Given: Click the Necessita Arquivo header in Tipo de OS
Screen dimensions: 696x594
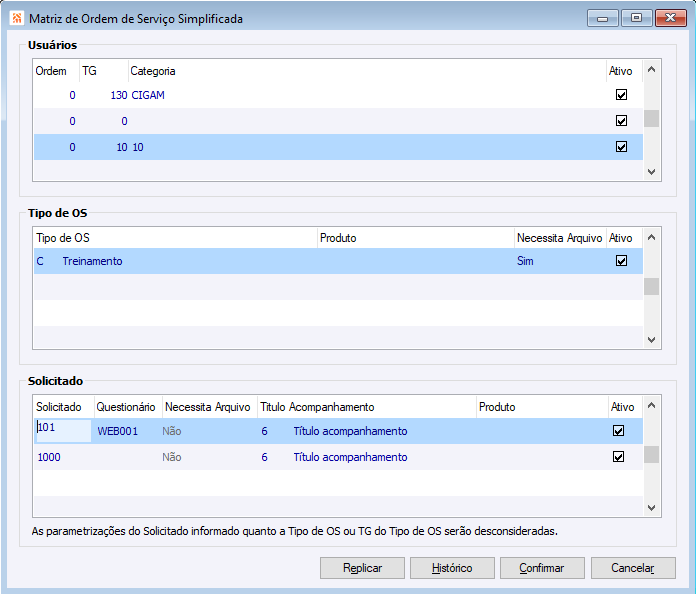Looking at the screenshot, I should click(559, 238).
